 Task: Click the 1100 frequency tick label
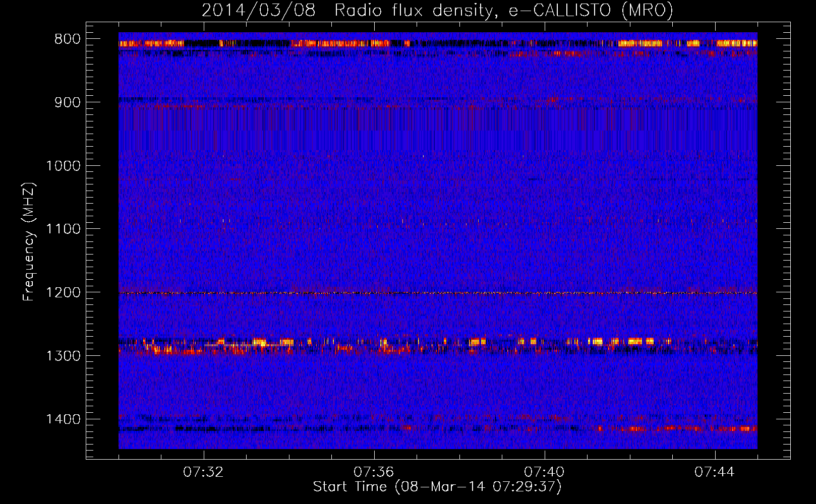click(63, 229)
